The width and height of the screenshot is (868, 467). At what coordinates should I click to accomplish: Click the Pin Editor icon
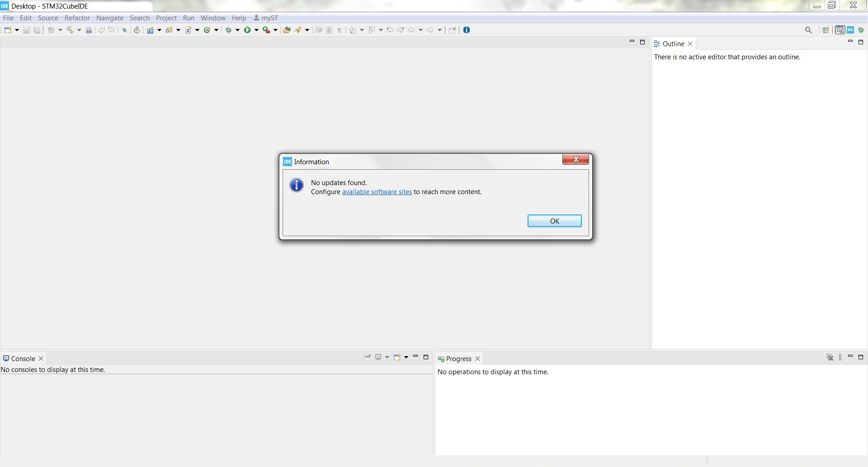452,30
